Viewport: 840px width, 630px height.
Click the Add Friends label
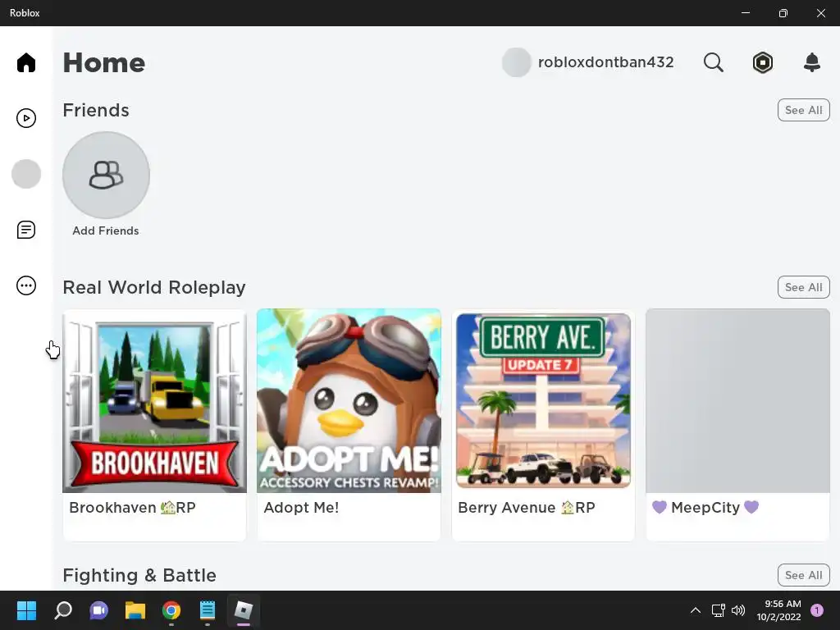tap(106, 231)
